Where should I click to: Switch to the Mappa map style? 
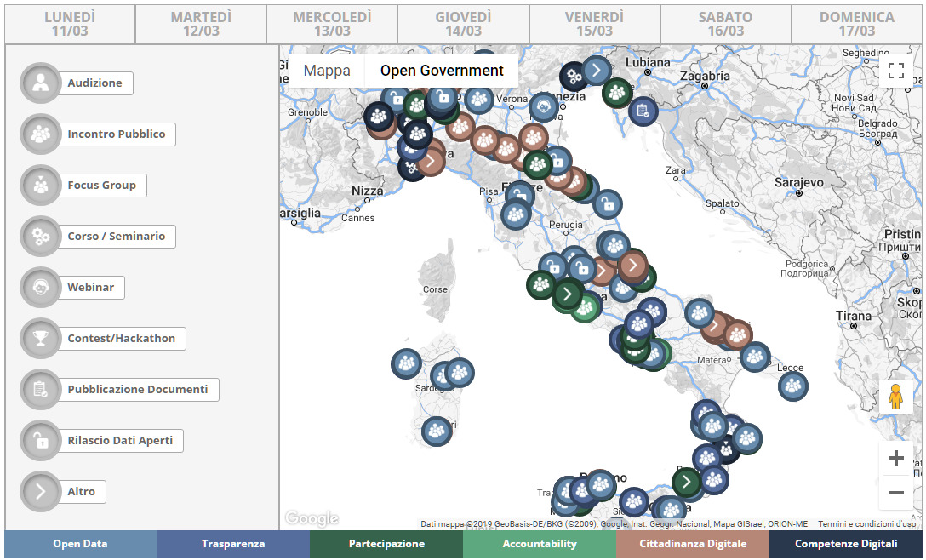coord(327,71)
